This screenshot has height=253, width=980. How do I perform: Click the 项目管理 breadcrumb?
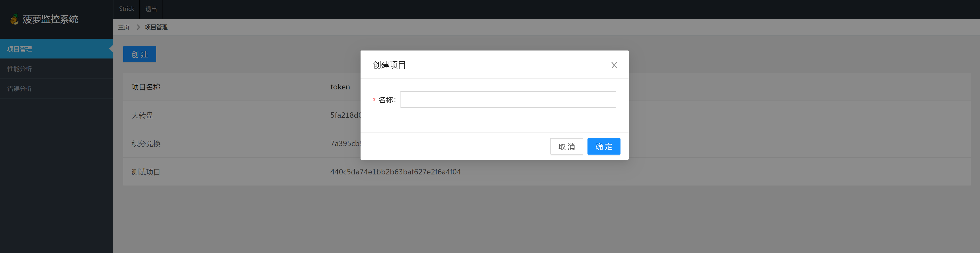pyautogui.click(x=156, y=27)
